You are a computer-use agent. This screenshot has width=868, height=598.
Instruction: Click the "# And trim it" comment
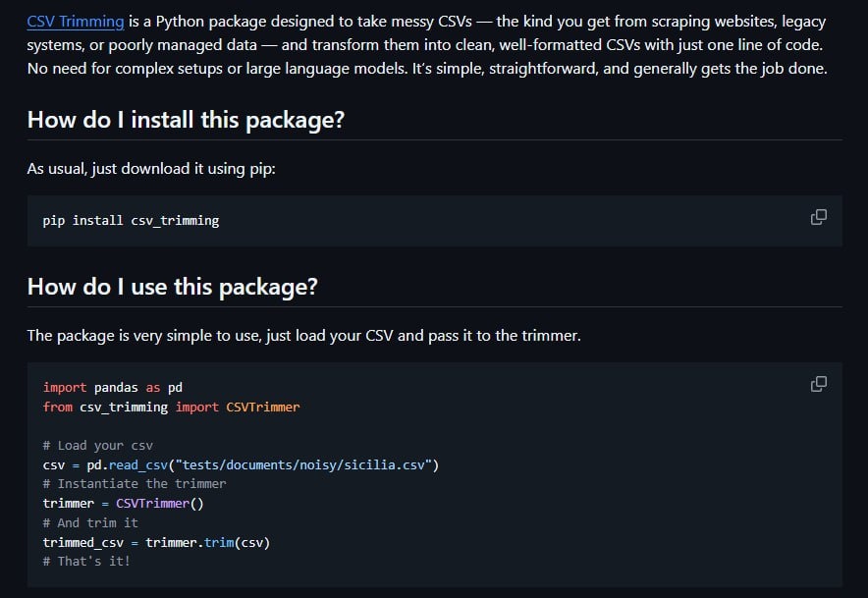coord(90,522)
